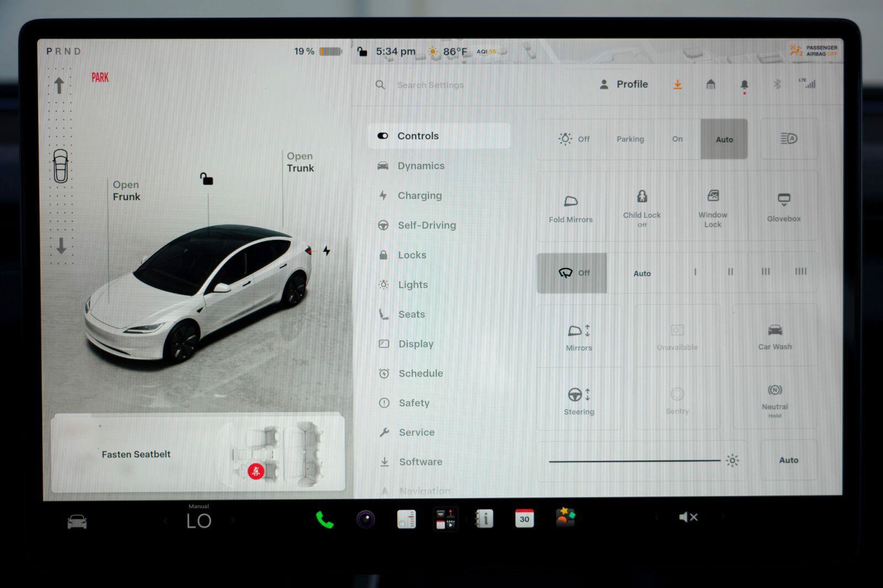Set brightness to Auto
Image resolution: width=883 pixels, height=588 pixels.
point(789,460)
